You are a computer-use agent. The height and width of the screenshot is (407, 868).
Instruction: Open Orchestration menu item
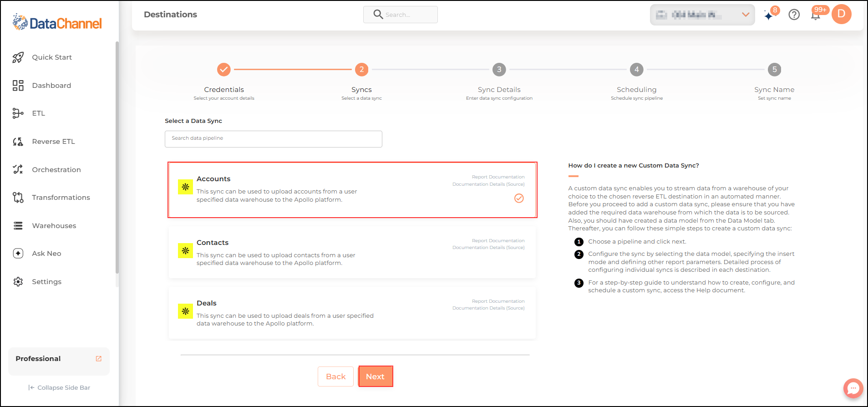click(x=56, y=170)
